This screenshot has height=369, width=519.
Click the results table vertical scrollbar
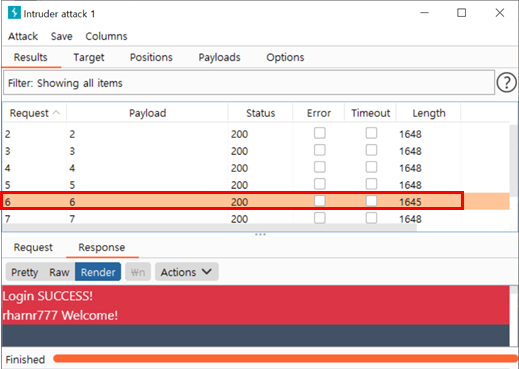[513, 160]
